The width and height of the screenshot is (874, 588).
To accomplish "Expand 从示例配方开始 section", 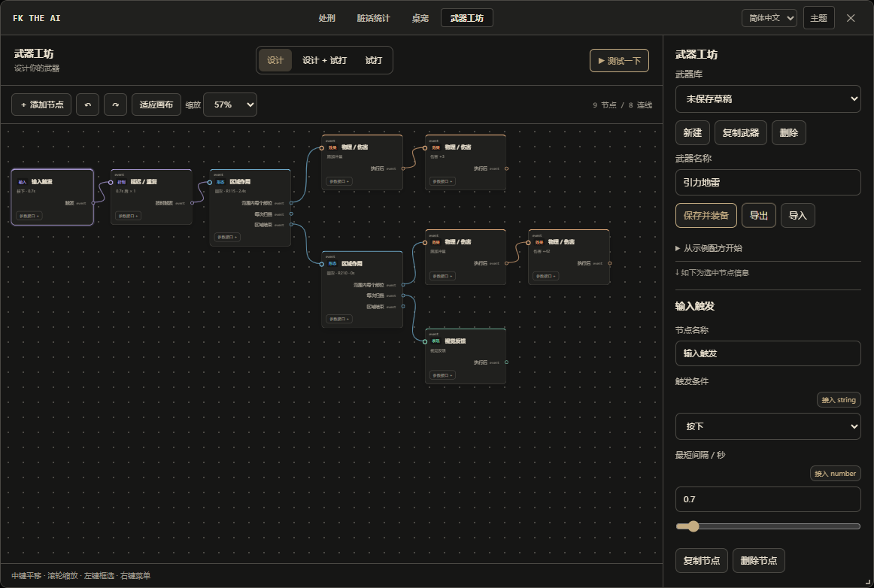I will tap(709, 248).
